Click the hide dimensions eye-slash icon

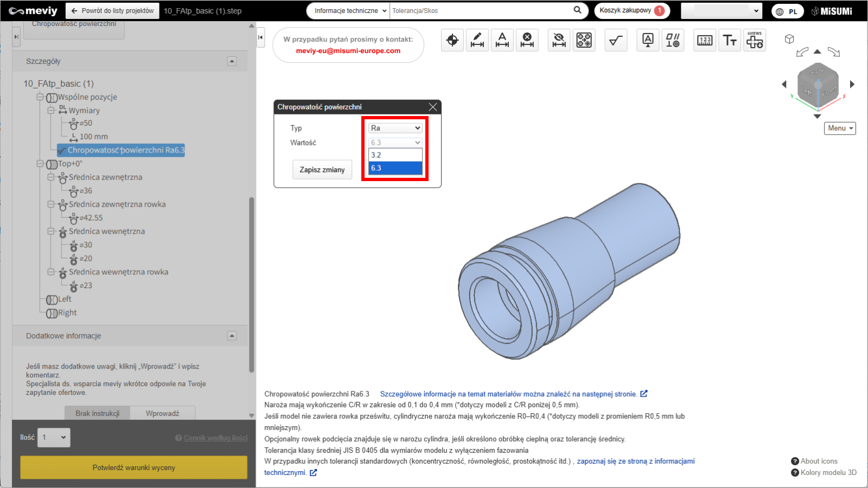[559, 40]
